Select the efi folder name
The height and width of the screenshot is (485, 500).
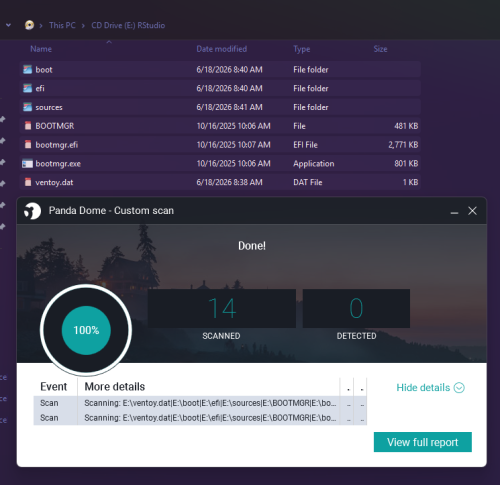pos(40,88)
